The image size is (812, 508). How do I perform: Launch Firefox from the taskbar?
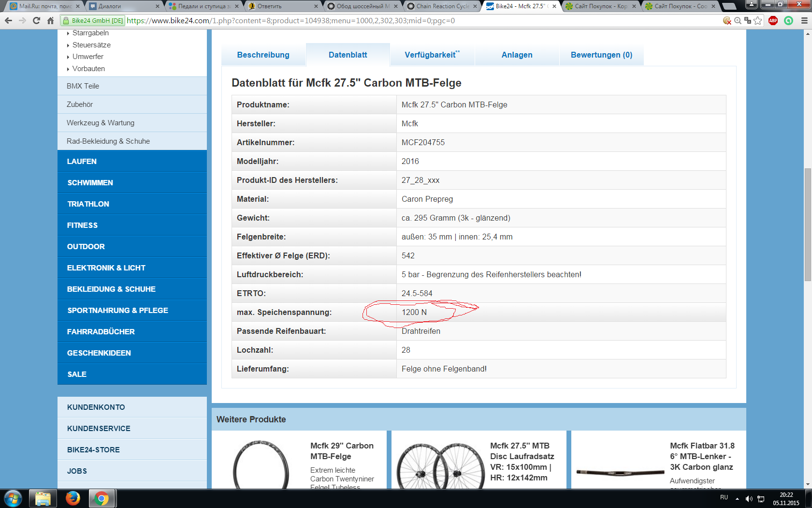tap(73, 498)
